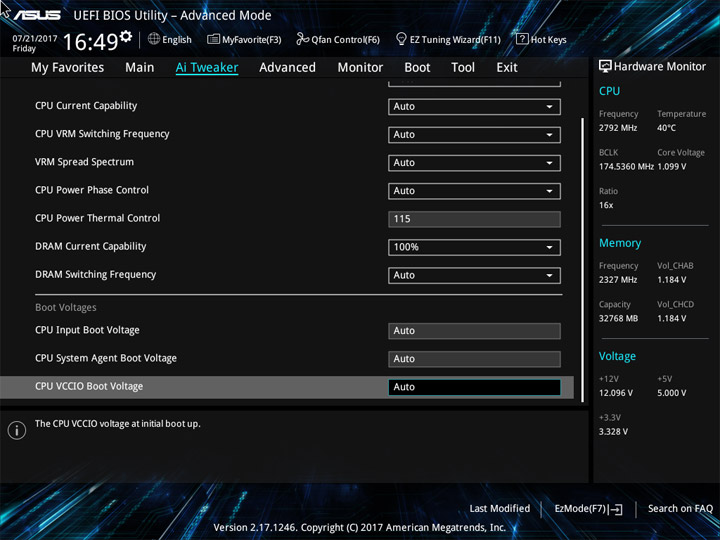
Task: Click the Boot Voltages section header
Action: point(66,308)
